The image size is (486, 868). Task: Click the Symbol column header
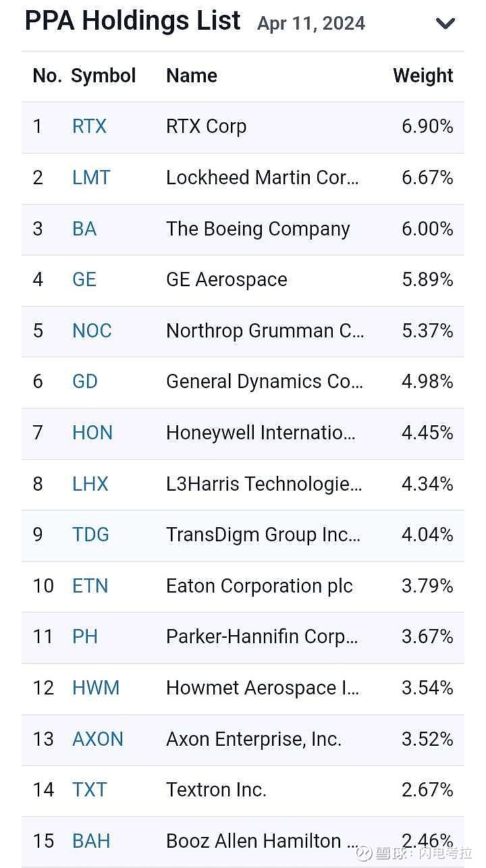point(103,76)
